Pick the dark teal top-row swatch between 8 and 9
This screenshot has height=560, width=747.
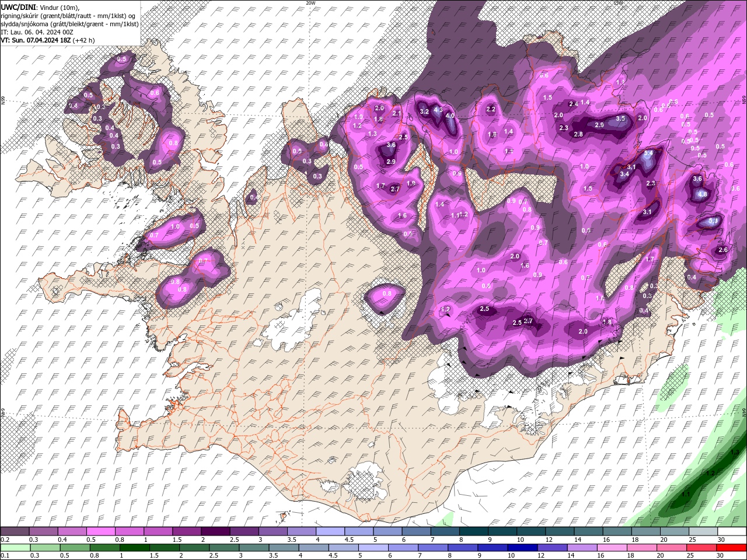[473, 531]
